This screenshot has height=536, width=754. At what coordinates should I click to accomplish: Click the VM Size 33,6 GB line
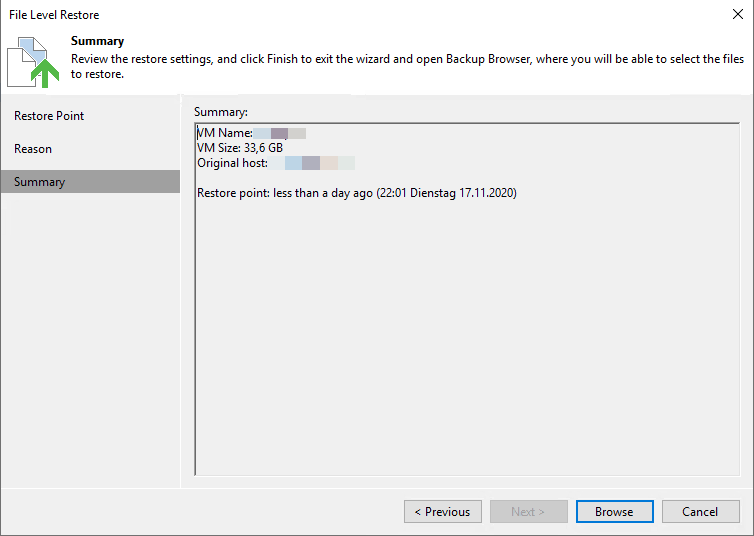pyautogui.click(x=240, y=148)
